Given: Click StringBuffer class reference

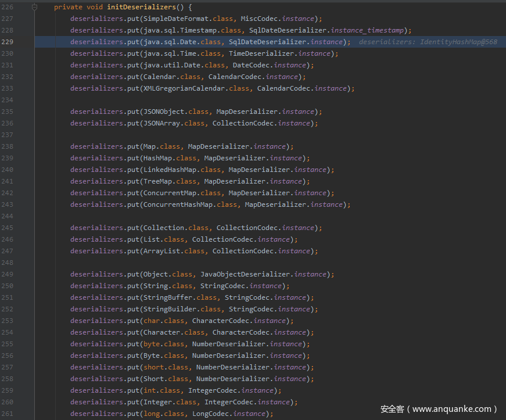Looking at the screenshot, I should click(x=167, y=297).
